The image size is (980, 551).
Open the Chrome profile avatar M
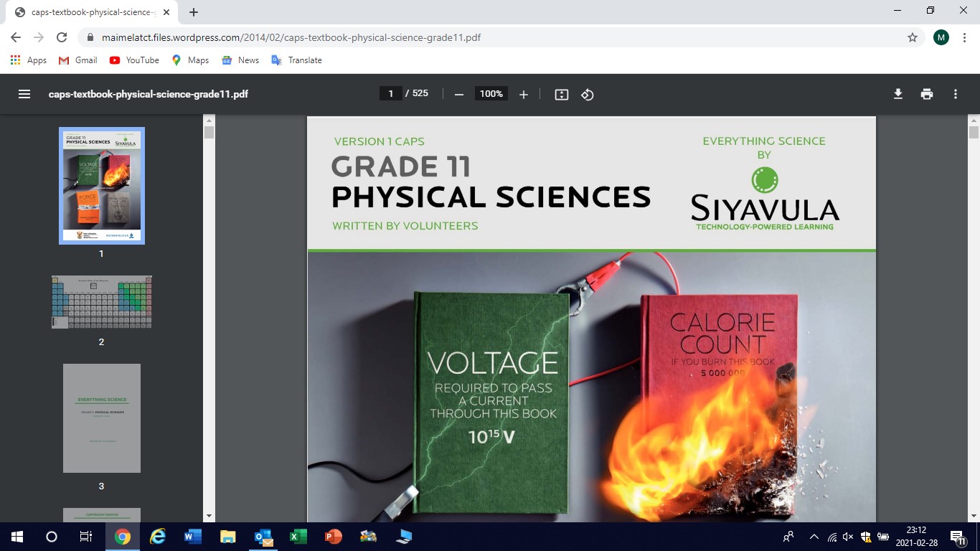click(x=941, y=37)
